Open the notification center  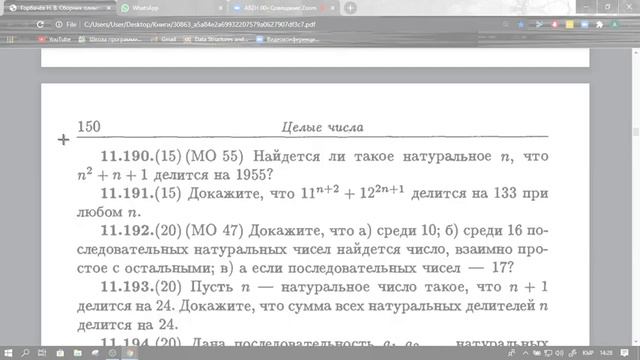(625, 353)
